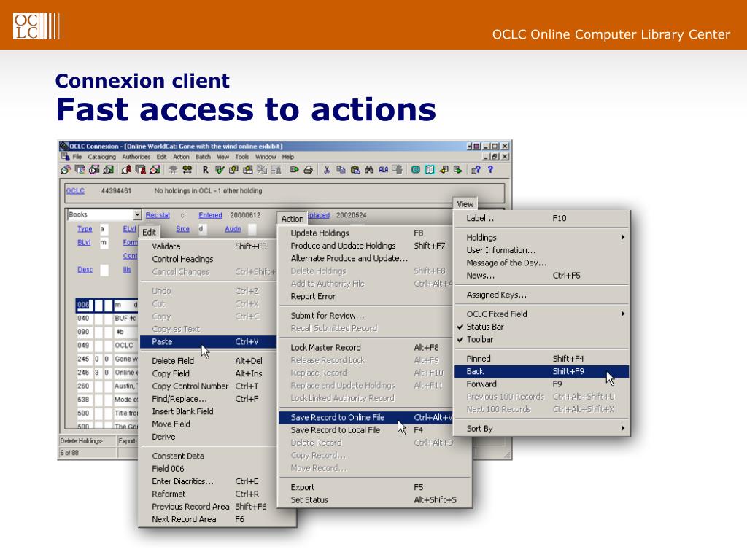
Task: Select Report Error in Action menu
Action: point(365,296)
